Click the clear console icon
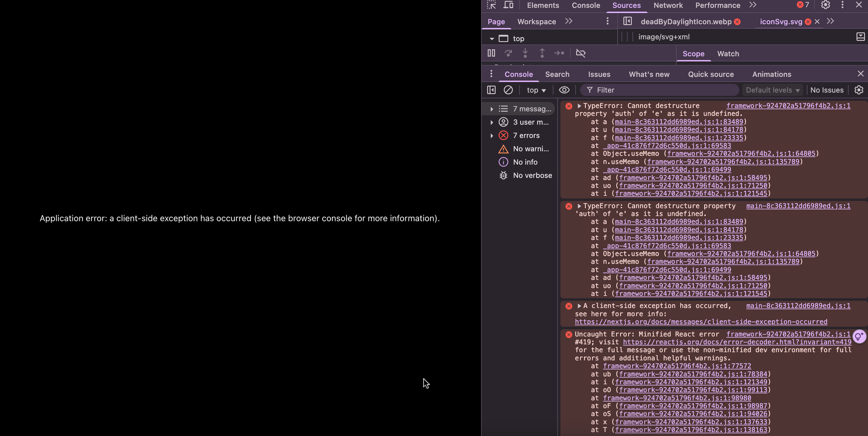Image resolution: width=868 pixels, height=436 pixels. (508, 90)
